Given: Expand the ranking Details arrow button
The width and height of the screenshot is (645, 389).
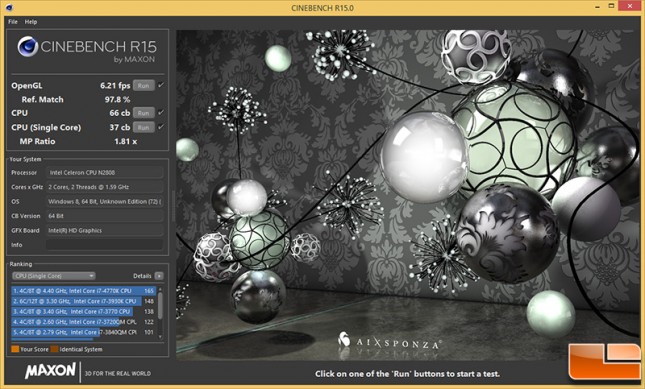Looking at the screenshot, I should [x=159, y=276].
